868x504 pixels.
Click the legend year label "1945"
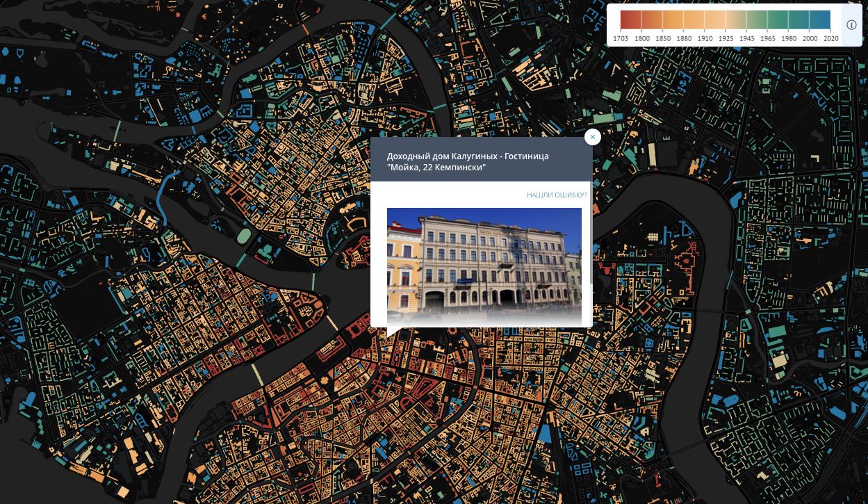pyautogui.click(x=746, y=38)
